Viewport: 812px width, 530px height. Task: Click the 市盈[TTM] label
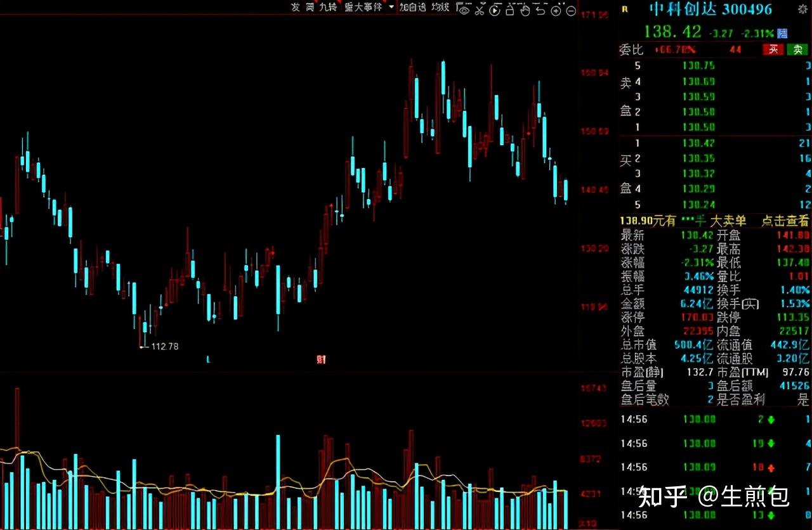point(744,372)
